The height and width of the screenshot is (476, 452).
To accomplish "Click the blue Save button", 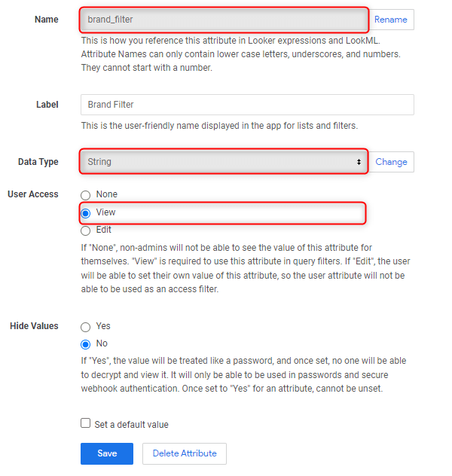I will [107, 453].
